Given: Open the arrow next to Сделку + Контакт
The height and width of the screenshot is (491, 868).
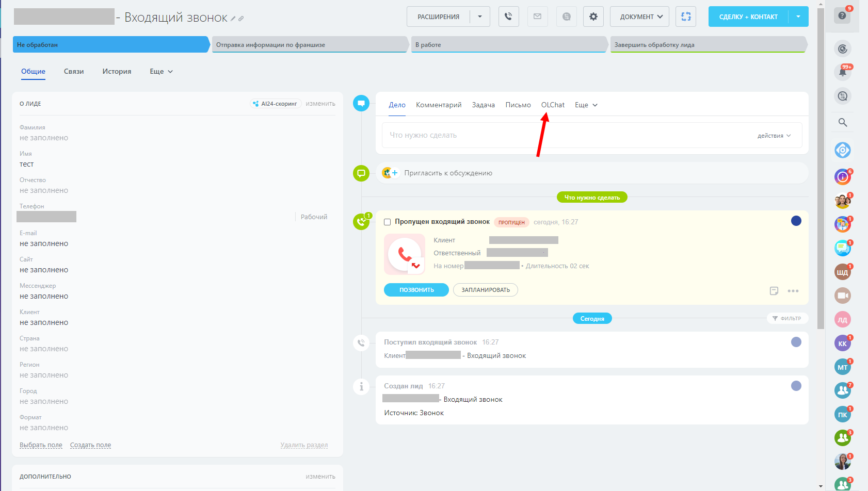Looking at the screenshot, I should (798, 17).
